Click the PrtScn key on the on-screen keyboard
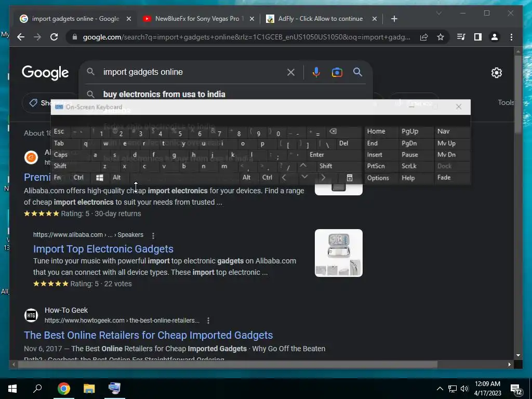532x399 pixels. coord(376,166)
